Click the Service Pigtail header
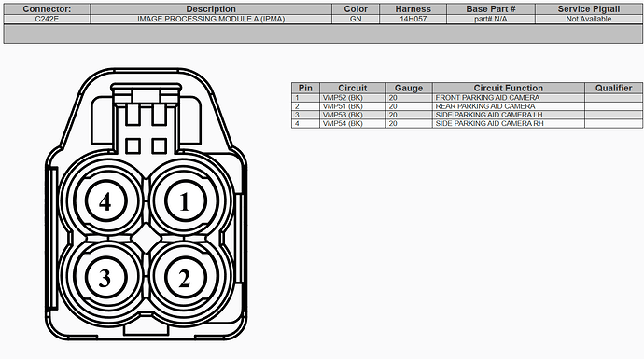The width and height of the screenshot is (644, 359). click(589, 9)
